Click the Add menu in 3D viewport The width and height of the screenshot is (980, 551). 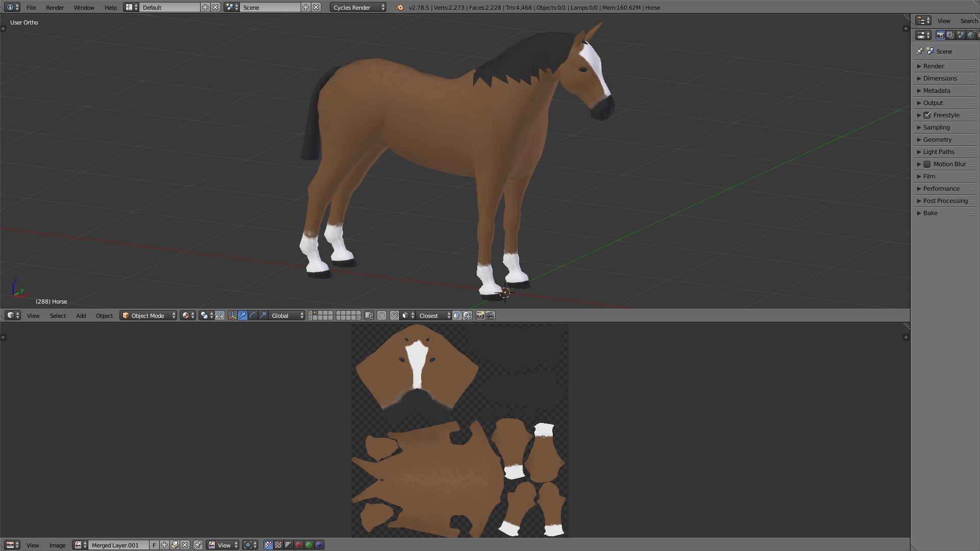(x=81, y=316)
